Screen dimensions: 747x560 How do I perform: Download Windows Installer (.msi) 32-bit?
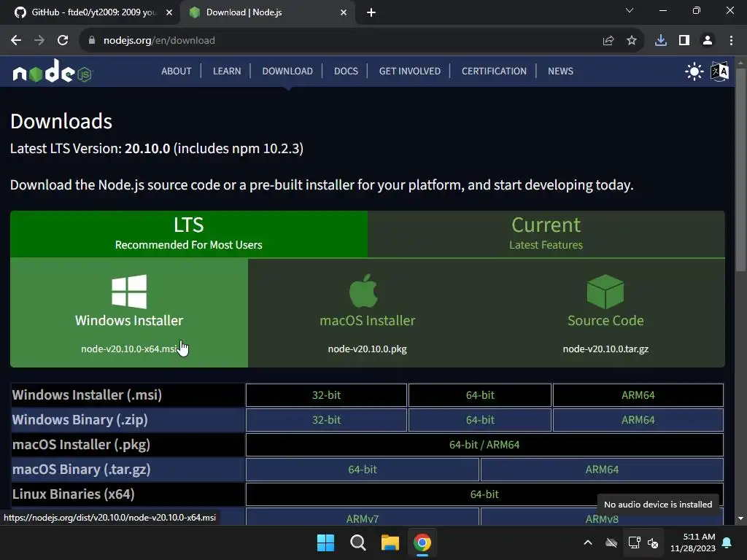(326, 395)
